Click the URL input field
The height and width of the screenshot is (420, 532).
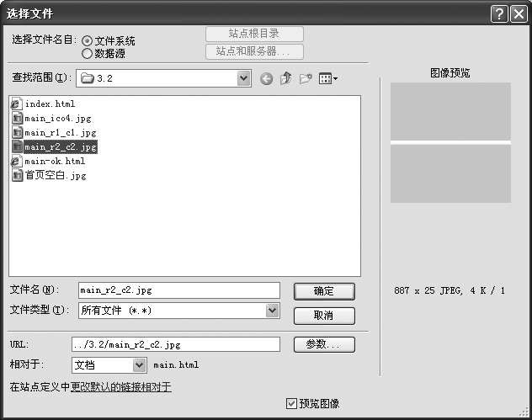point(176,344)
